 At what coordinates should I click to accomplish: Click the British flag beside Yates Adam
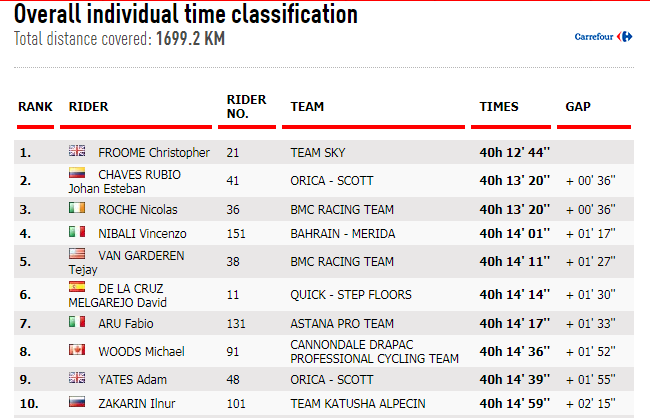coord(77,377)
